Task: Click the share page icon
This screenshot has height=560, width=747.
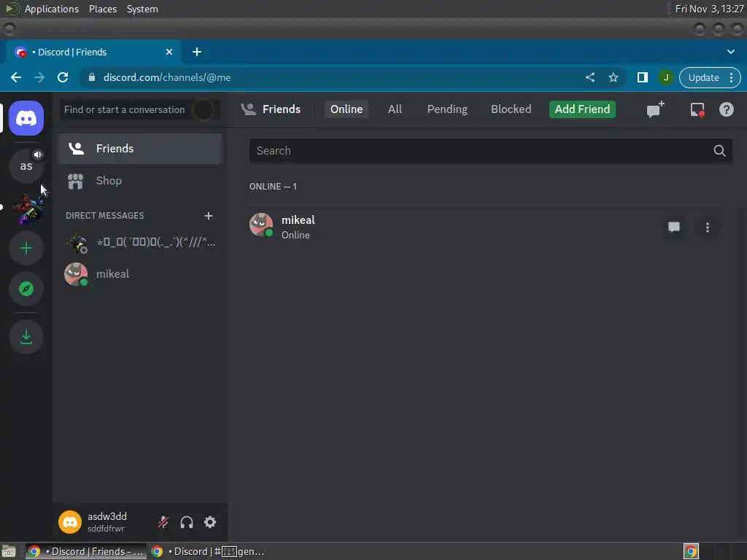Action: (589, 77)
